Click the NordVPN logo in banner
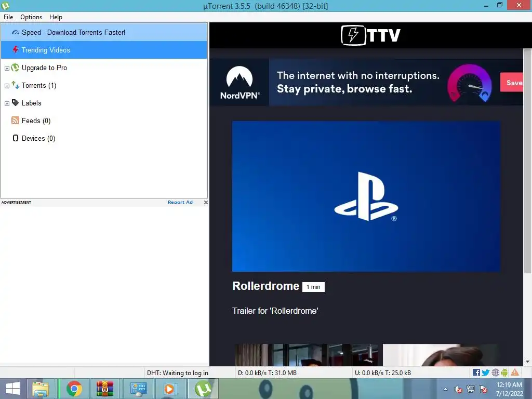 pyautogui.click(x=240, y=83)
